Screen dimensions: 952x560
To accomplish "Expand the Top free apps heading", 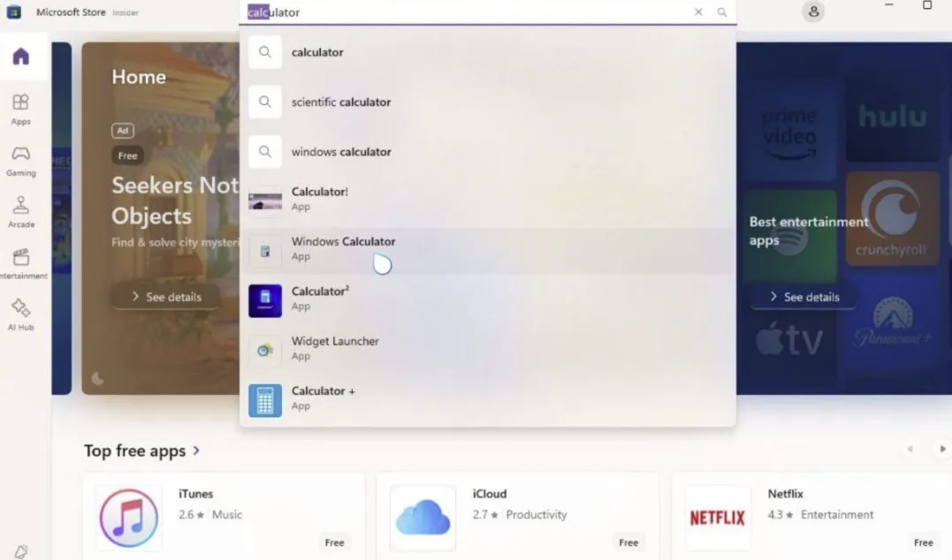I will coord(142,450).
